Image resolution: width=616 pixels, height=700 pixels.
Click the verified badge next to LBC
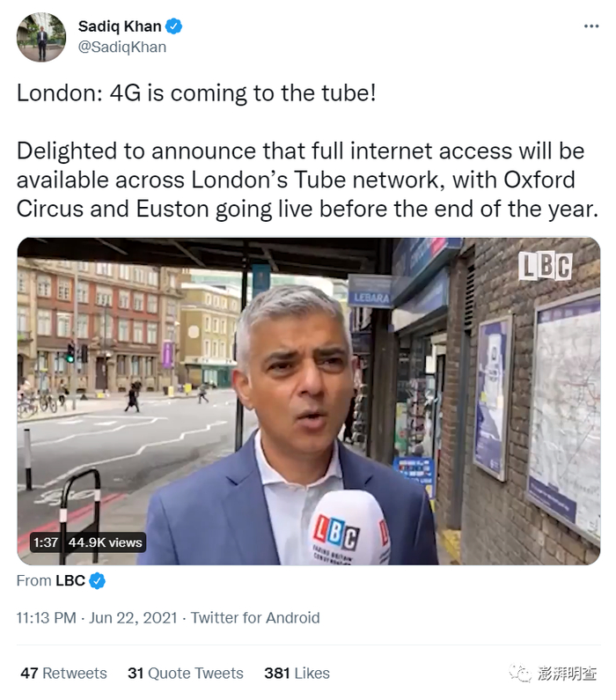click(x=97, y=581)
